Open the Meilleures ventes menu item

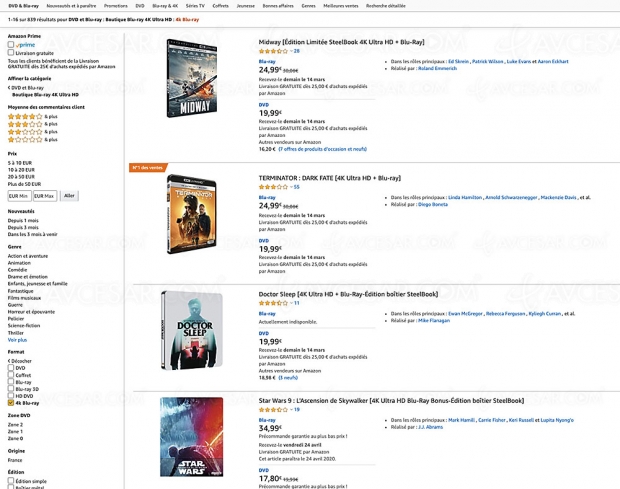(x=340, y=6)
